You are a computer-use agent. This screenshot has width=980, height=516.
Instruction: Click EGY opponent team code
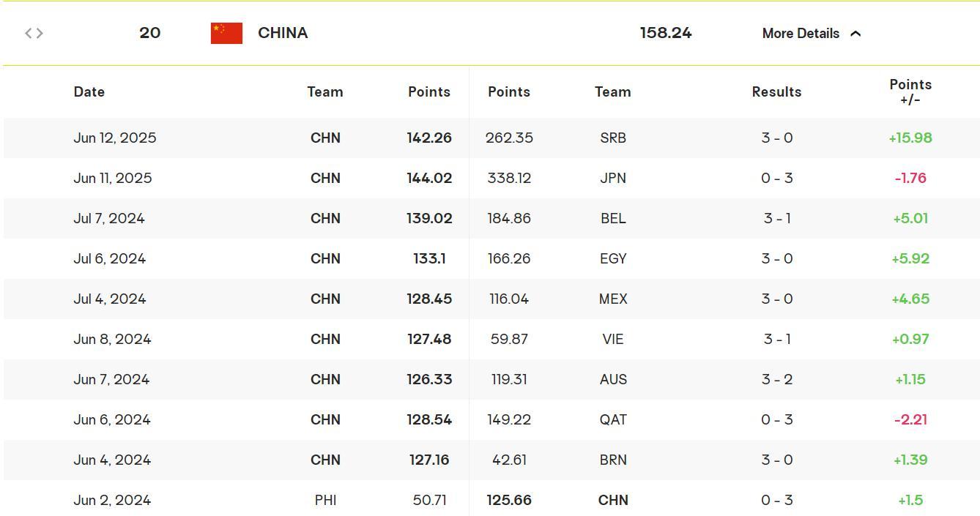tap(613, 258)
